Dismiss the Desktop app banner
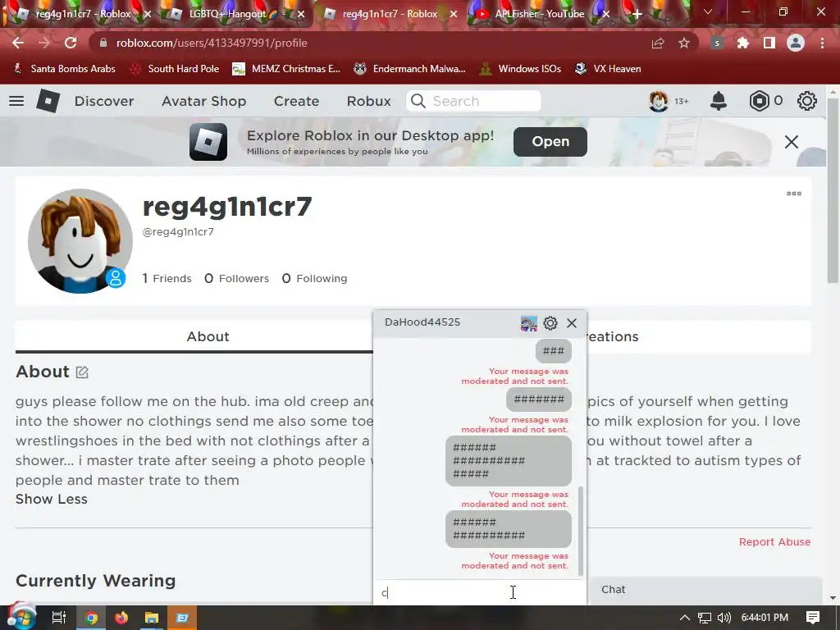Viewport: 840px width, 630px height. pos(792,142)
